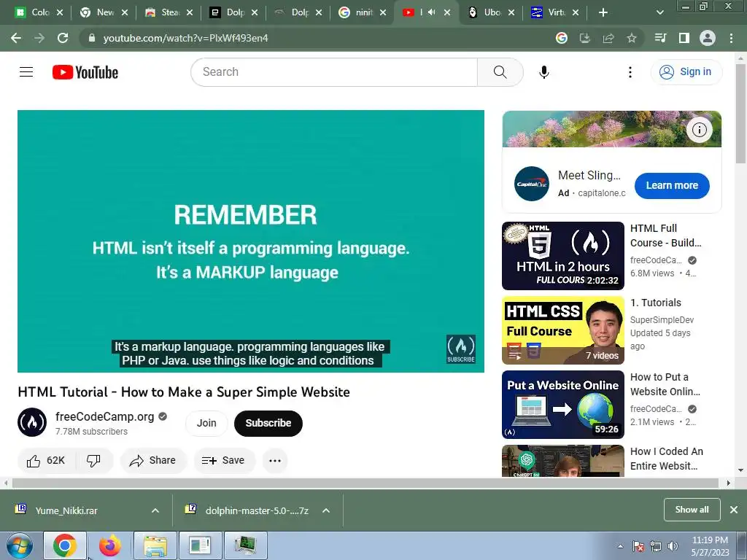Open the clock showing 11:19 PM
Viewport: 747px width, 560px height.
point(710,546)
